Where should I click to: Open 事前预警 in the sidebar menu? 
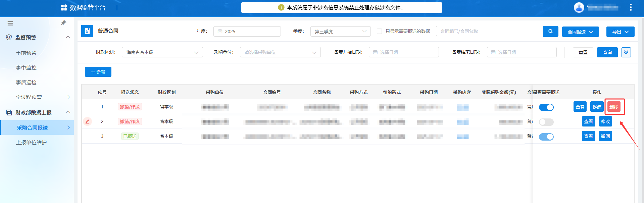[26, 53]
